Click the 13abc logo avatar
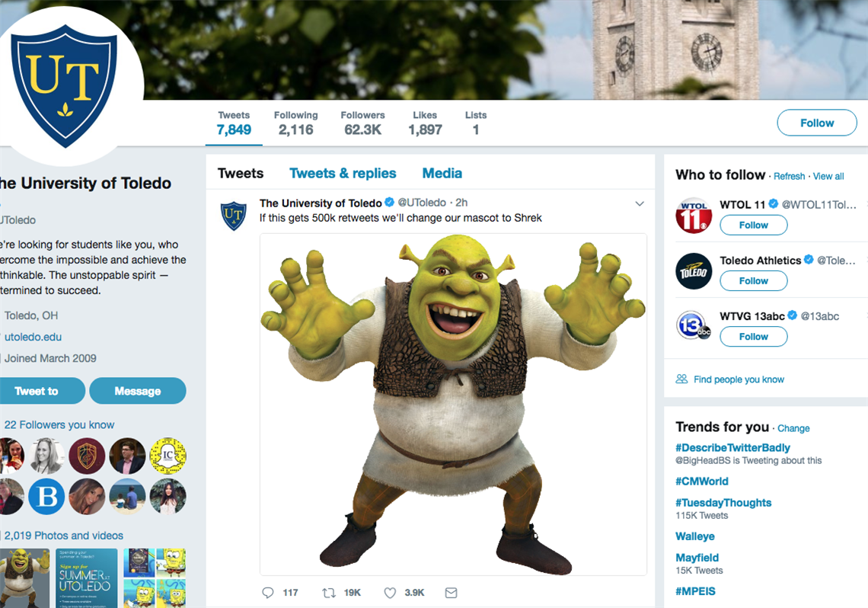The image size is (868, 608). click(694, 325)
